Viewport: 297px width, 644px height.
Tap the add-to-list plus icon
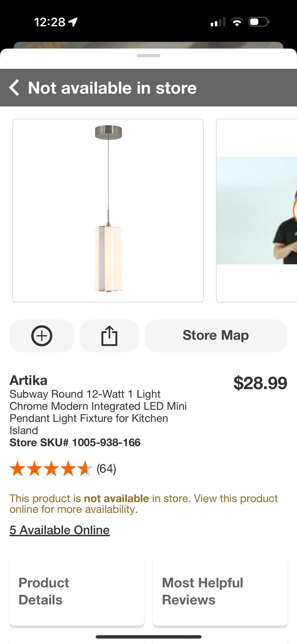[42, 336]
